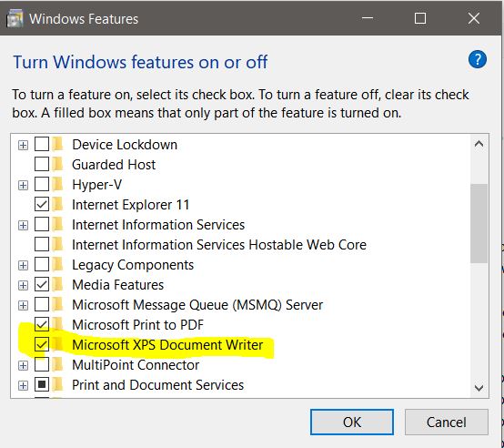Expand the Print and Document Services tree
Viewport: 504px width, 448px height.
coord(23,385)
